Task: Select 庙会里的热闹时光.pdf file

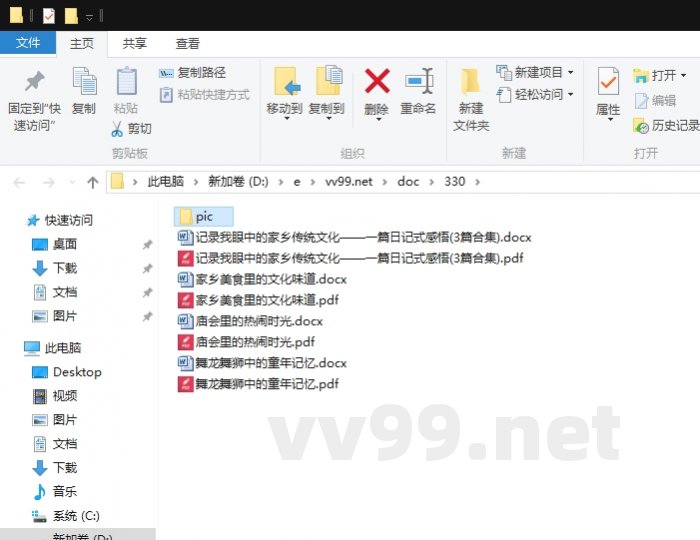Action: pos(246,342)
